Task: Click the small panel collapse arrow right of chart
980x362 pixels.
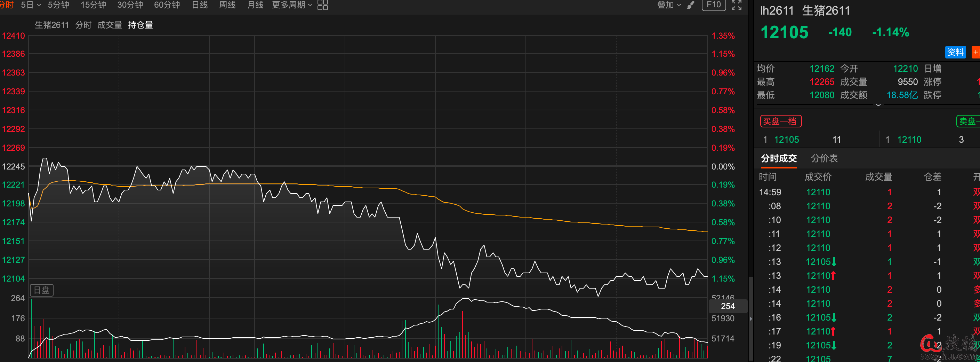Action: [750, 318]
